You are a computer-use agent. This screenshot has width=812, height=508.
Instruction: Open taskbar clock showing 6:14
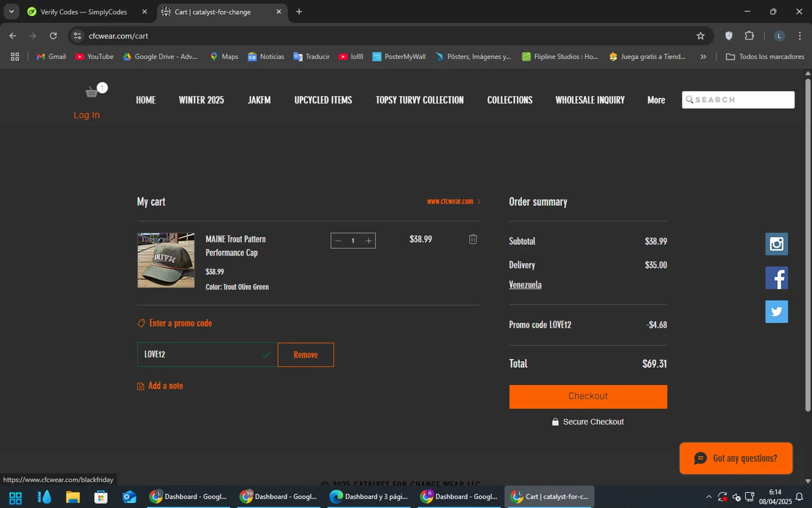[775, 497]
